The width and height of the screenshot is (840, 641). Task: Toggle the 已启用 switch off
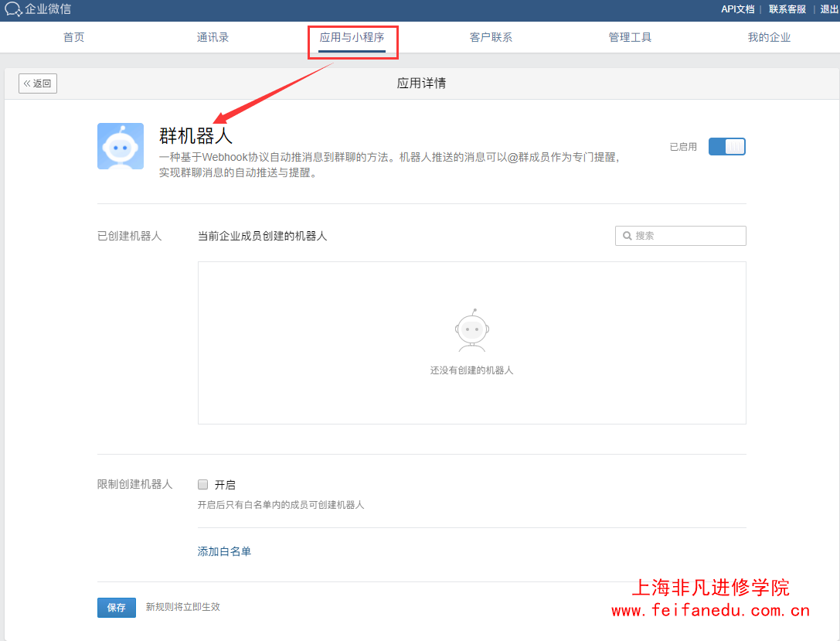click(726, 146)
